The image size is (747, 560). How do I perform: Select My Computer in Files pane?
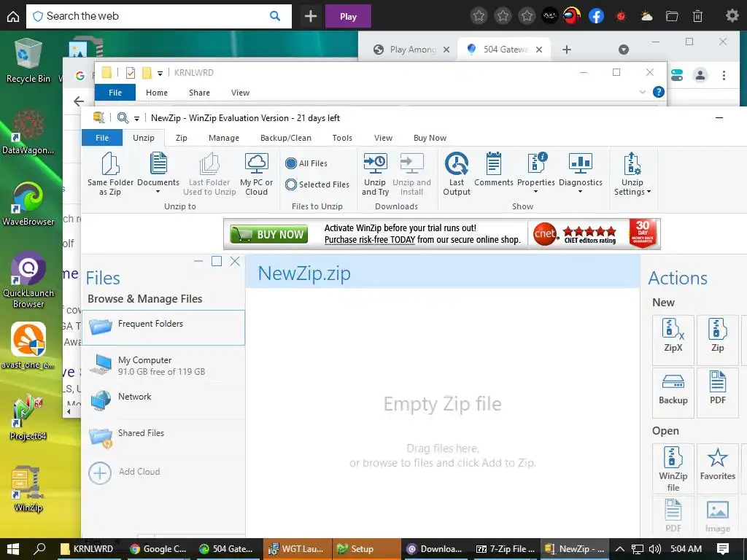pos(163,365)
